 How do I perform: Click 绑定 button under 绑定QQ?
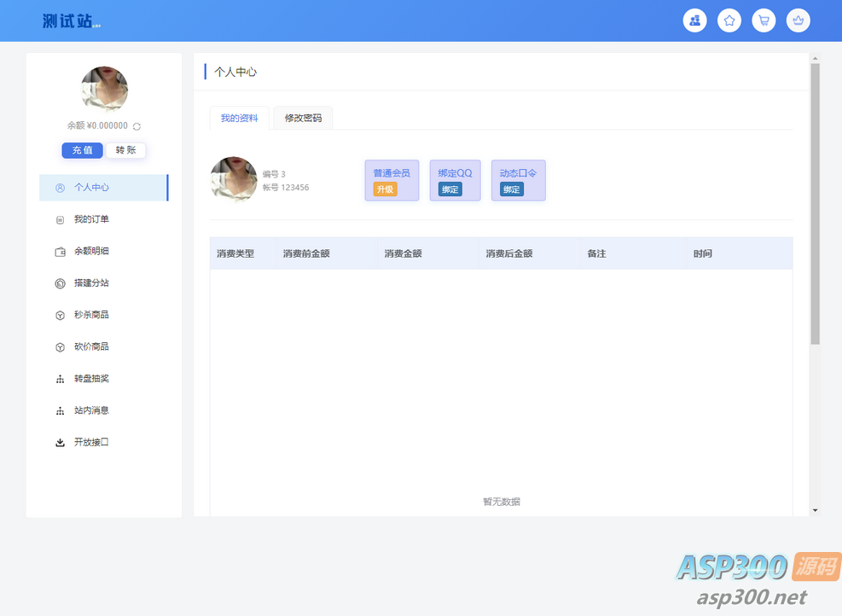point(450,189)
